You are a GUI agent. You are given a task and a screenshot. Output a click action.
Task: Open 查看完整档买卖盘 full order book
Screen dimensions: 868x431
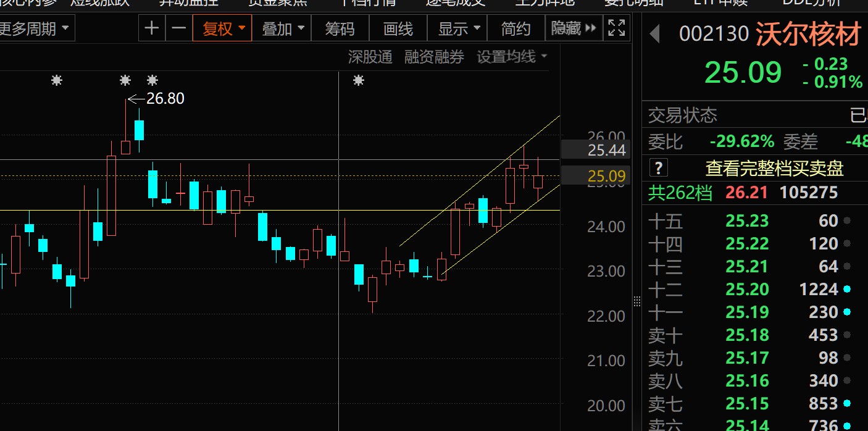click(774, 168)
